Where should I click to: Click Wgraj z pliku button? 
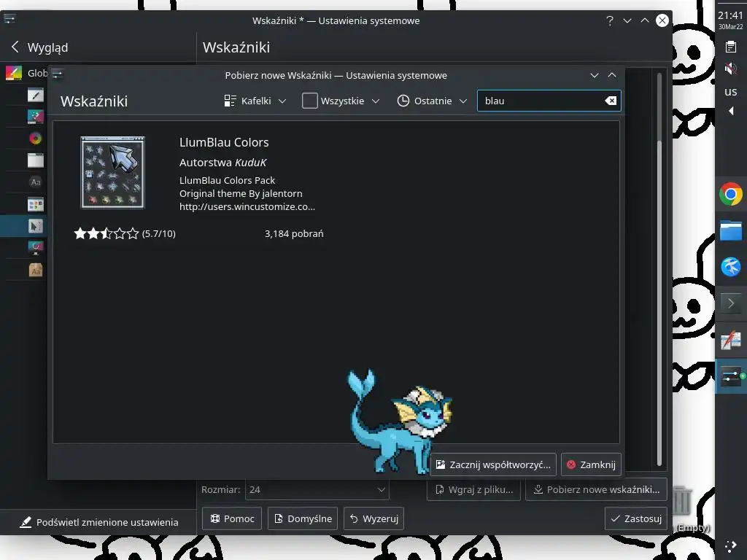click(474, 489)
